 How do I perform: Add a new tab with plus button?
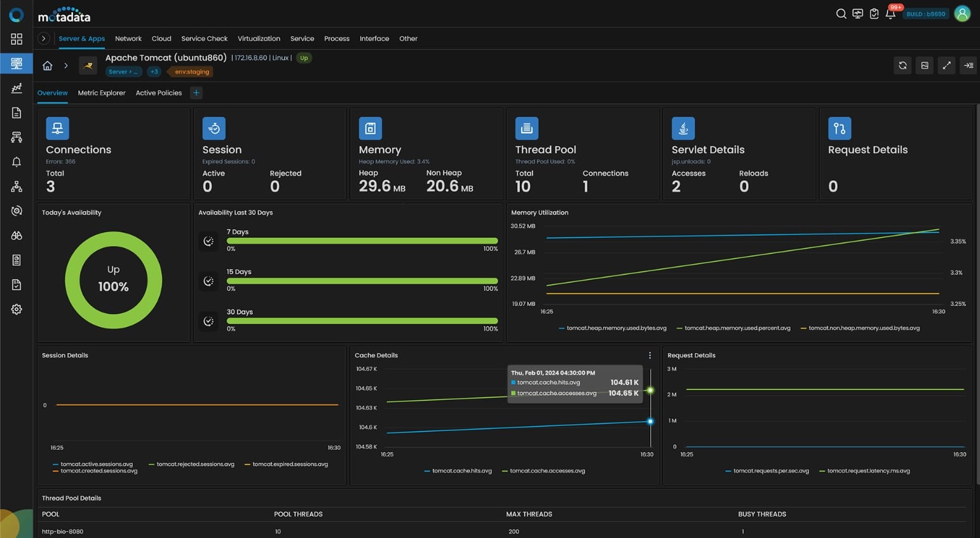(196, 93)
